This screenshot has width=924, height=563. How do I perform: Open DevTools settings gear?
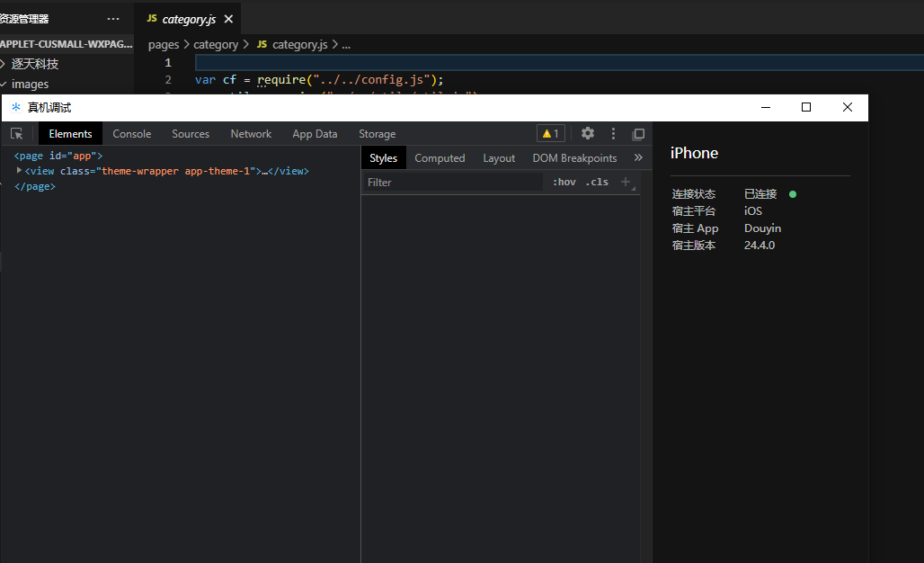[x=588, y=133]
